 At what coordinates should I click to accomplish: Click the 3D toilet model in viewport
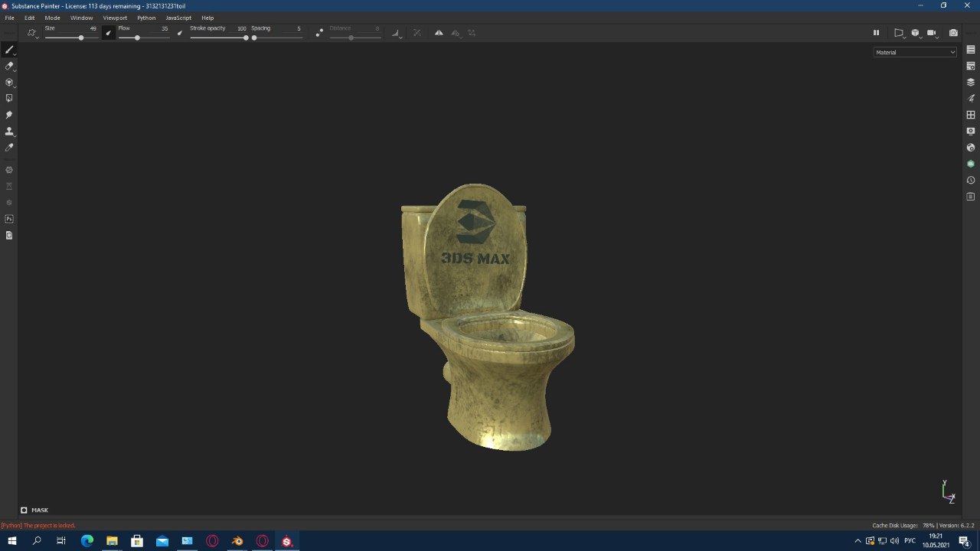(487, 317)
